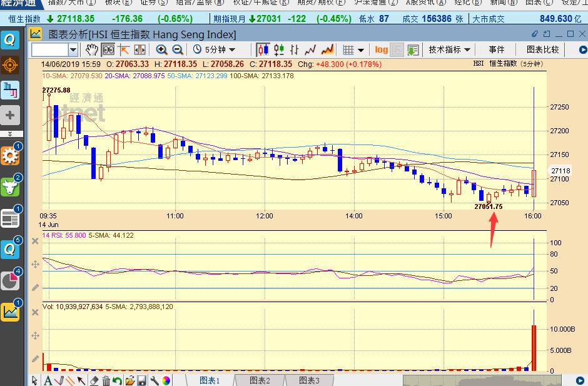The image size is (588, 386).
Task: Click the bull icon in sidebar
Action: [10, 186]
